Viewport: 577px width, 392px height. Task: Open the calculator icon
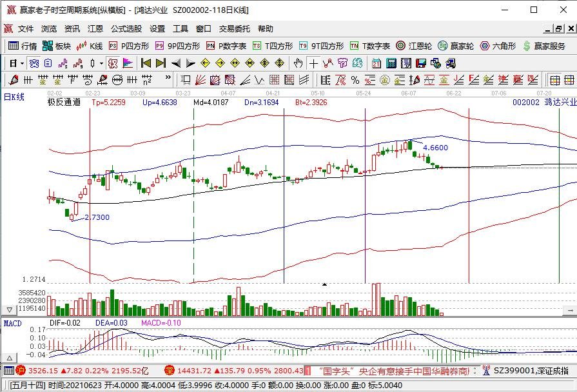pos(391,64)
